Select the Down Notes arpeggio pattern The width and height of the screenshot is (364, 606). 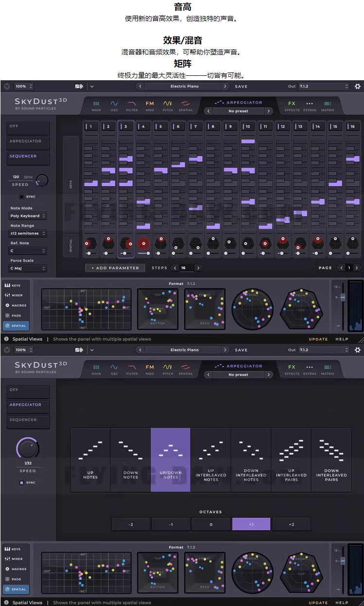[x=130, y=460]
